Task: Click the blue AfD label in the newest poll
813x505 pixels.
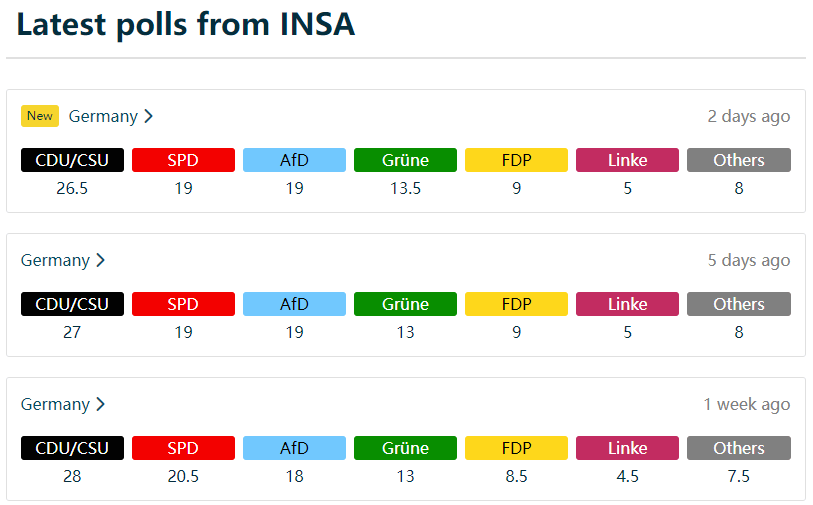Action: (294, 160)
